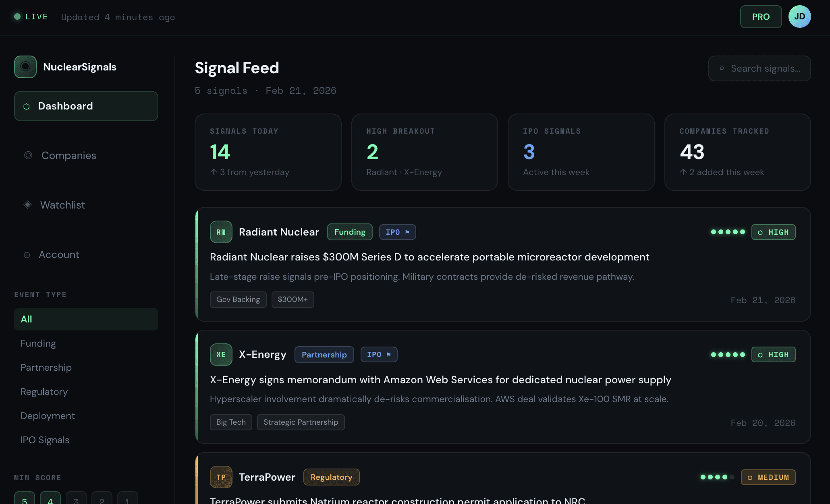Click the Companies target icon in sidebar
Screen dimensions: 830x504
tap(28, 155)
